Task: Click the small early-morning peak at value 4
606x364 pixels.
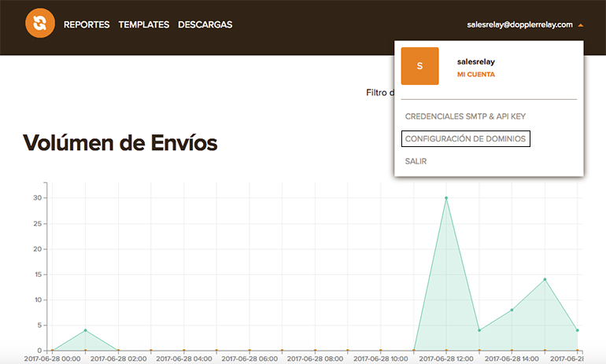Action: tap(85, 330)
